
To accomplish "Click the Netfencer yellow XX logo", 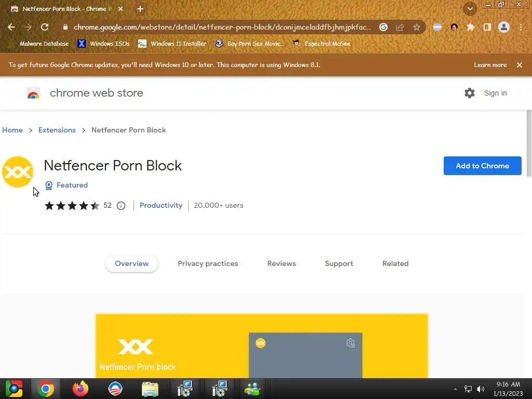I will pos(18,172).
